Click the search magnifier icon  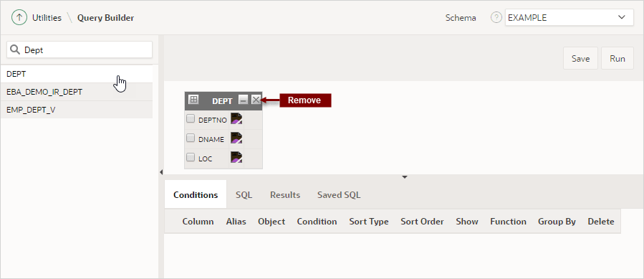pyautogui.click(x=15, y=49)
